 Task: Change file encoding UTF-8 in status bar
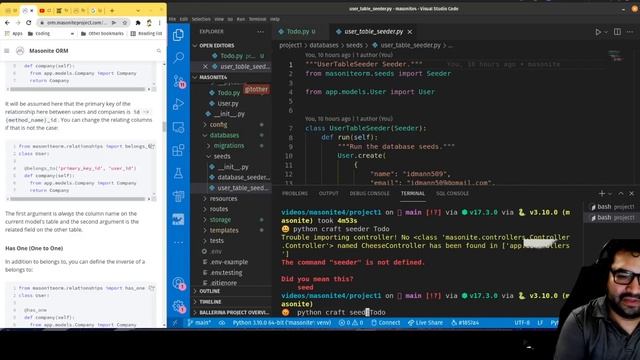click(522, 322)
